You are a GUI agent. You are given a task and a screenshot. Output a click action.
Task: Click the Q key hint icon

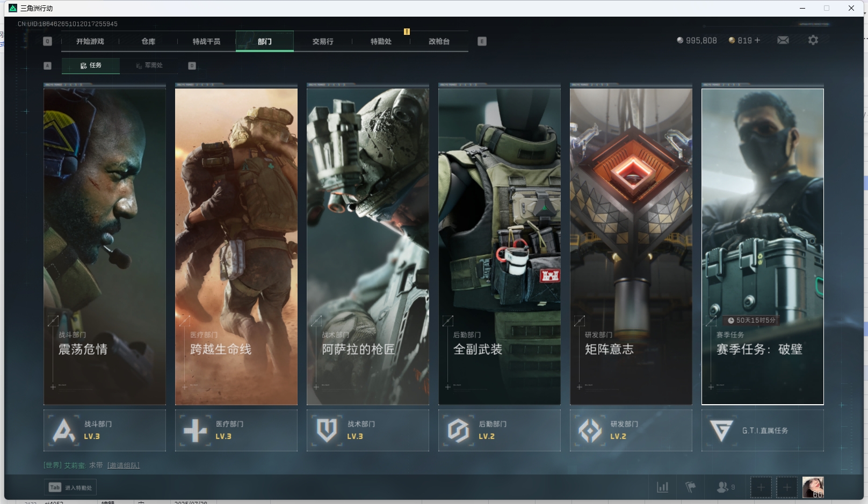(47, 41)
